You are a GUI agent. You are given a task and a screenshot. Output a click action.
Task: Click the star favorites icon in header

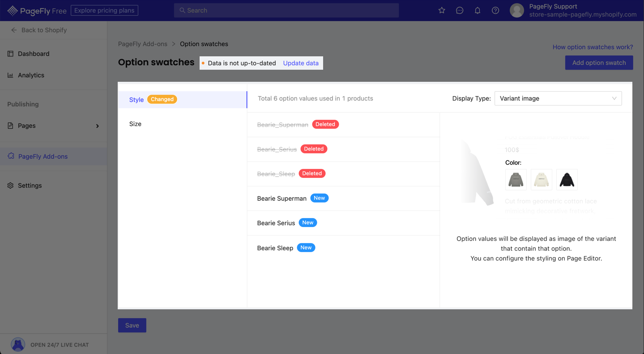pos(442,10)
